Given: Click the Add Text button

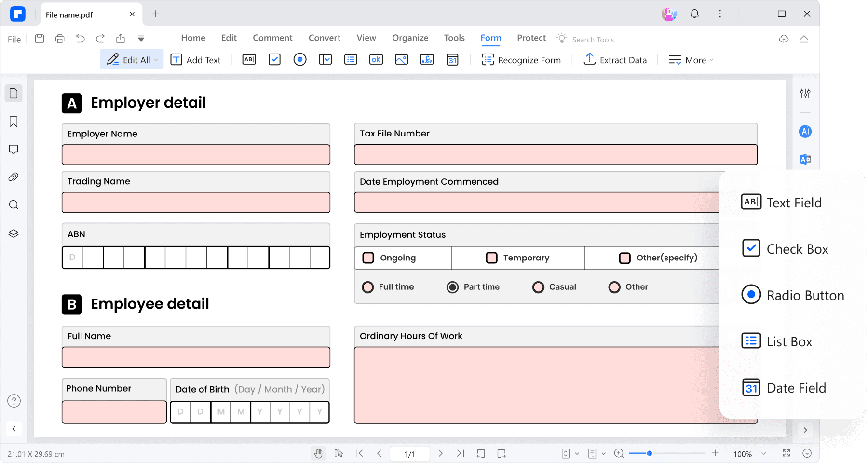Looking at the screenshot, I should (196, 60).
